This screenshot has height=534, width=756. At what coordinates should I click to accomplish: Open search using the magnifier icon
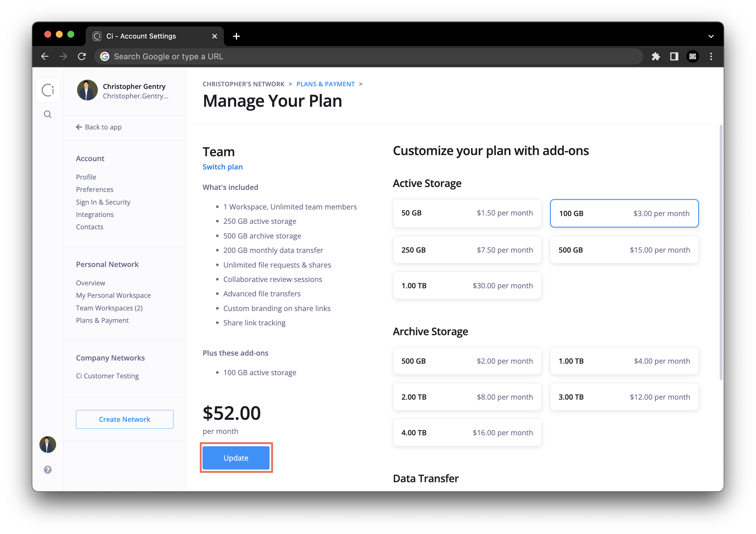point(48,114)
